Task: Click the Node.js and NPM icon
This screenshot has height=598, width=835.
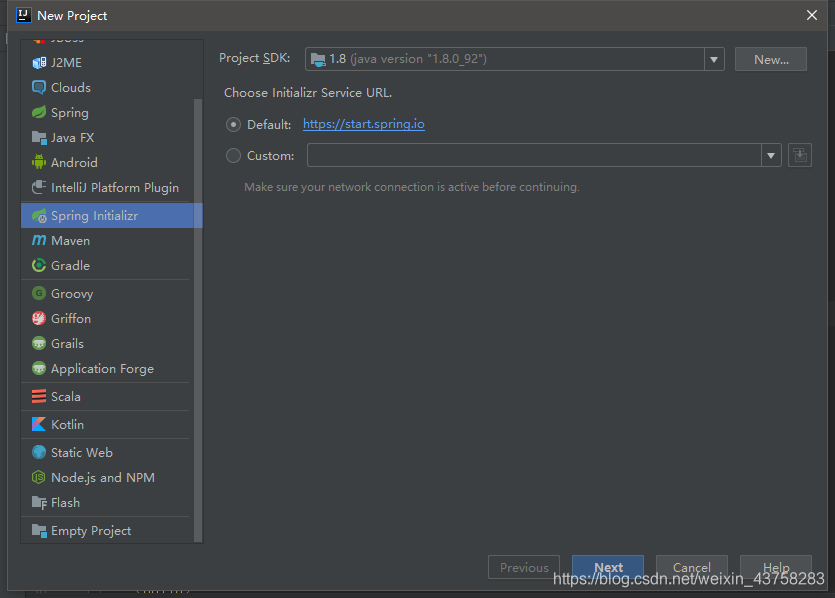Action: (x=39, y=477)
